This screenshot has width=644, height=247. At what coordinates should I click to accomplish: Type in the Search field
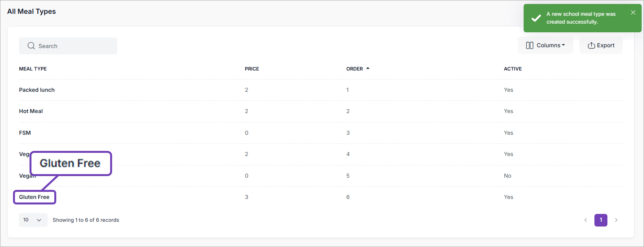(75, 46)
